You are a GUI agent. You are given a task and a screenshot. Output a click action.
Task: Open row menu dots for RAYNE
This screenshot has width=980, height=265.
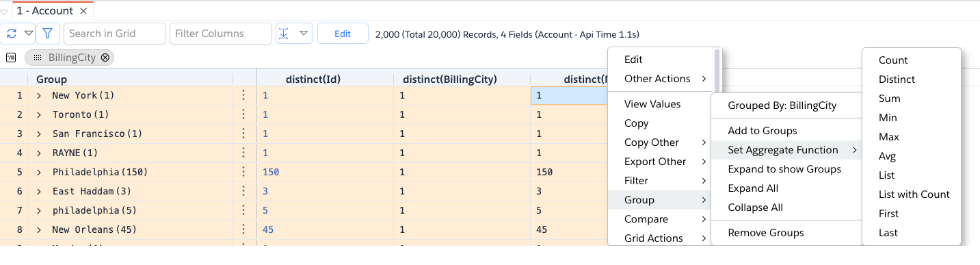point(243,153)
